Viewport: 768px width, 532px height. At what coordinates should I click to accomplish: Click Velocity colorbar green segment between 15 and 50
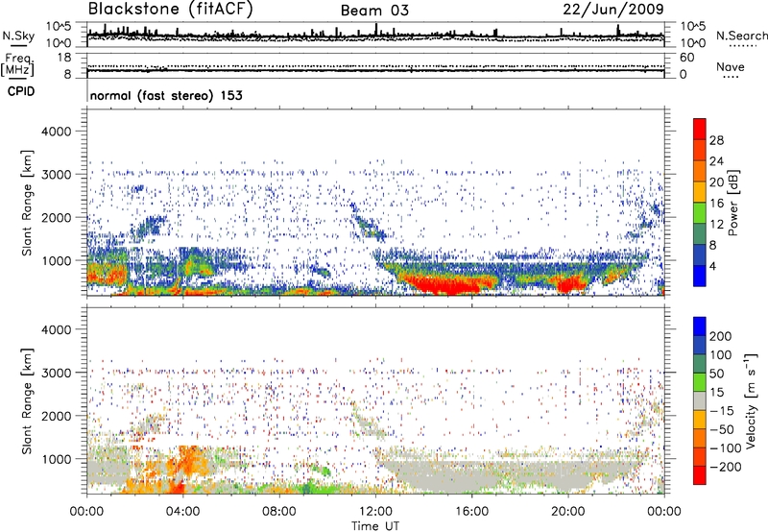pos(700,382)
